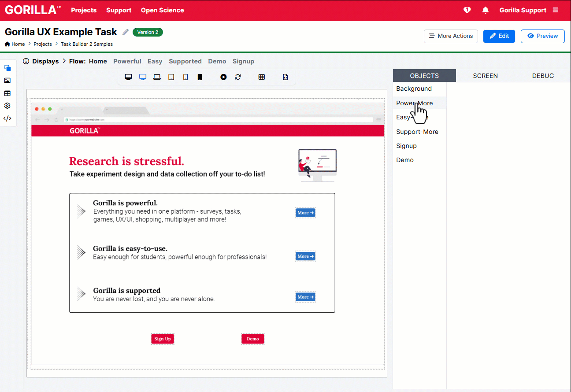This screenshot has width=571, height=392.
Task: Click the info icon beside Displays
Action: 26,61
